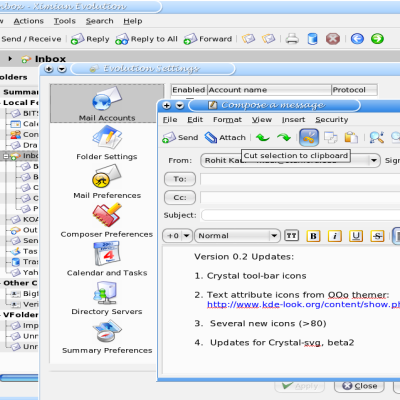This screenshot has width=400, height=400.
Task: Click the Find magnifier icon in composer
Action: (377, 137)
